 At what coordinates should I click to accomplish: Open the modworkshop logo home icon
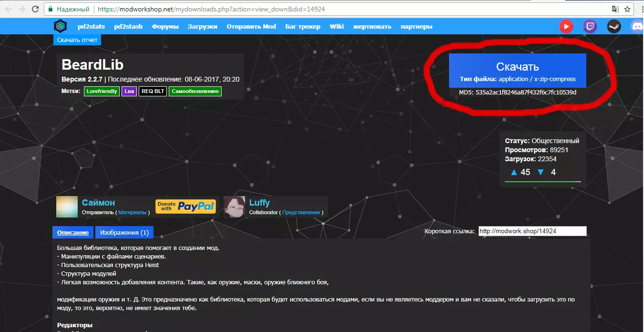[61, 26]
